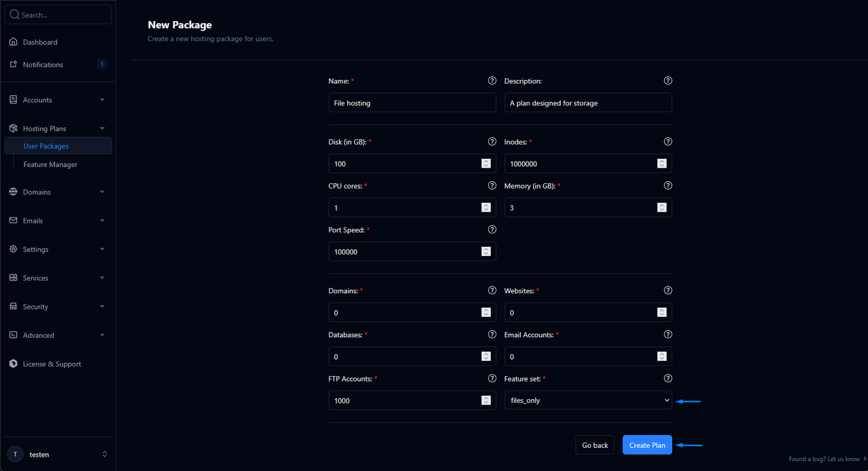Click the Emails envelope icon
This screenshot has height=471, width=868.
pyautogui.click(x=14, y=221)
